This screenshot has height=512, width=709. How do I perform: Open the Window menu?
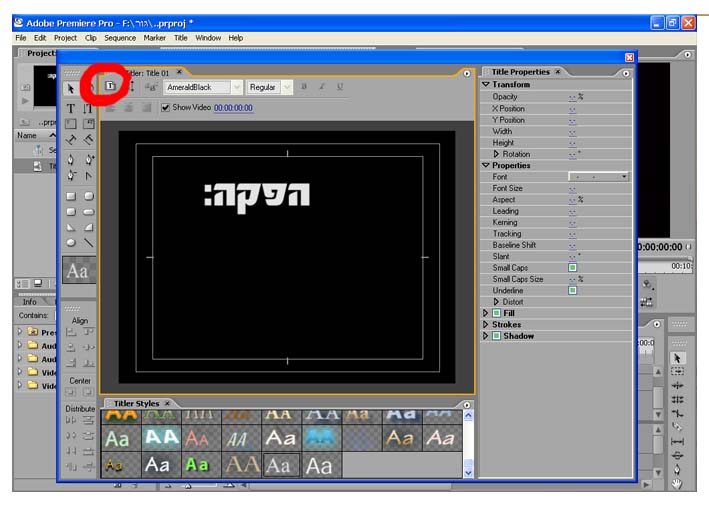tap(208, 38)
